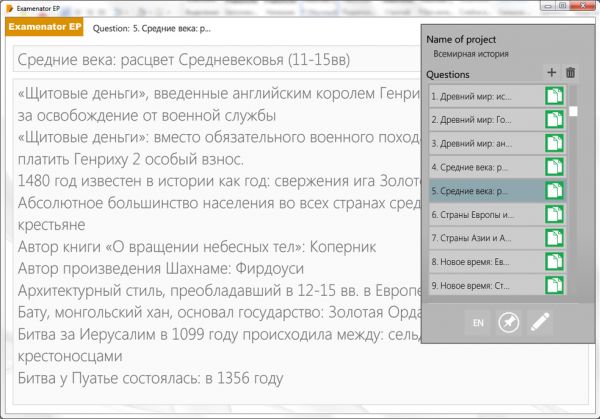Click line Автор произведения Шахнаме: Фирдоуси
600x419 pixels.
161,269
